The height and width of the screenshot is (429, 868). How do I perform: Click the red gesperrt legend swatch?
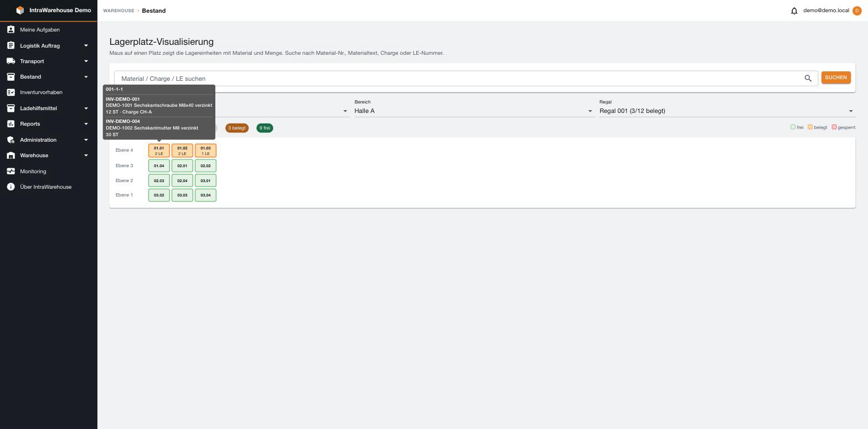coord(834,127)
